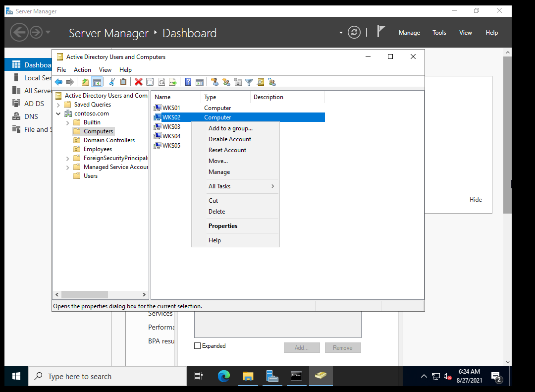Viewport: 535px width, 392px height.
Task: Expand the Saved Queries tree node
Action: click(58, 105)
